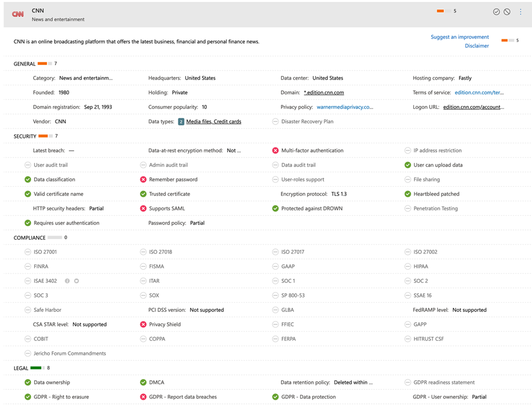532x408 pixels.
Task: Click the Encryption protocol value TLS 1.3
Action: point(339,194)
